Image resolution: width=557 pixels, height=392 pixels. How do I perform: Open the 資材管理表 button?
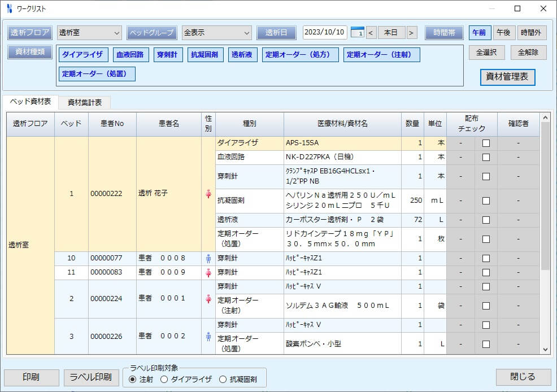(x=507, y=77)
